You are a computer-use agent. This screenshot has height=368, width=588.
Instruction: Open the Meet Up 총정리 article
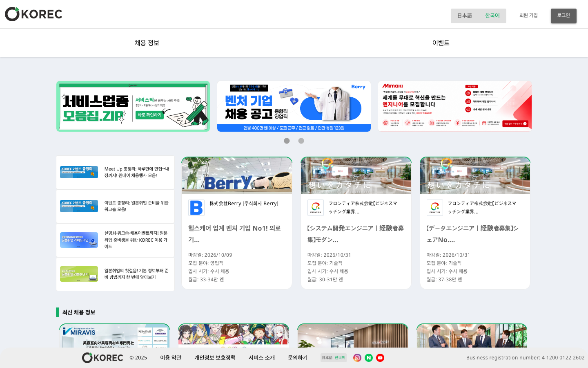tap(116, 172)
